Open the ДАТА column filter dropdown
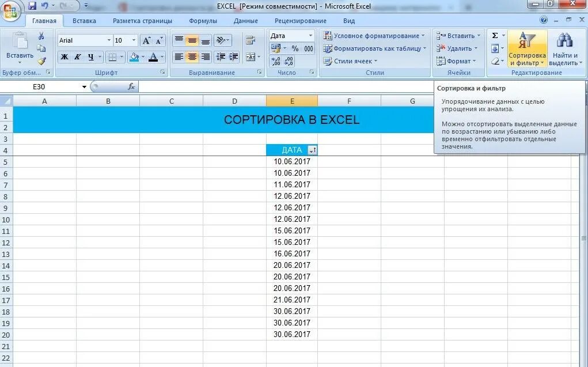Image resolution: width=588 pixels, height=367 pixels. [x=312, y=150]
